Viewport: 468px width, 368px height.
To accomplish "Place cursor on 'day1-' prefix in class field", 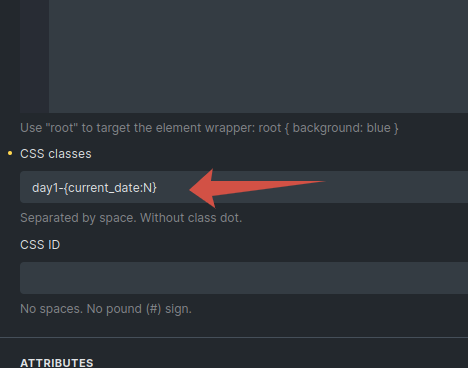I will pyautogui.click(x=48, y=188).
